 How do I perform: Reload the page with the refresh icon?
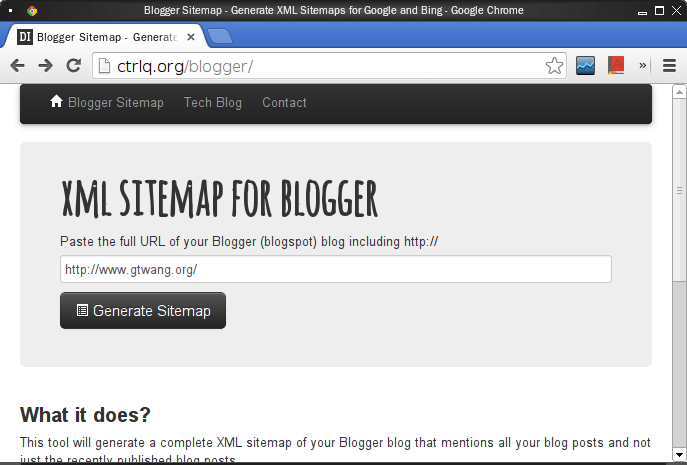click(74, 66)
